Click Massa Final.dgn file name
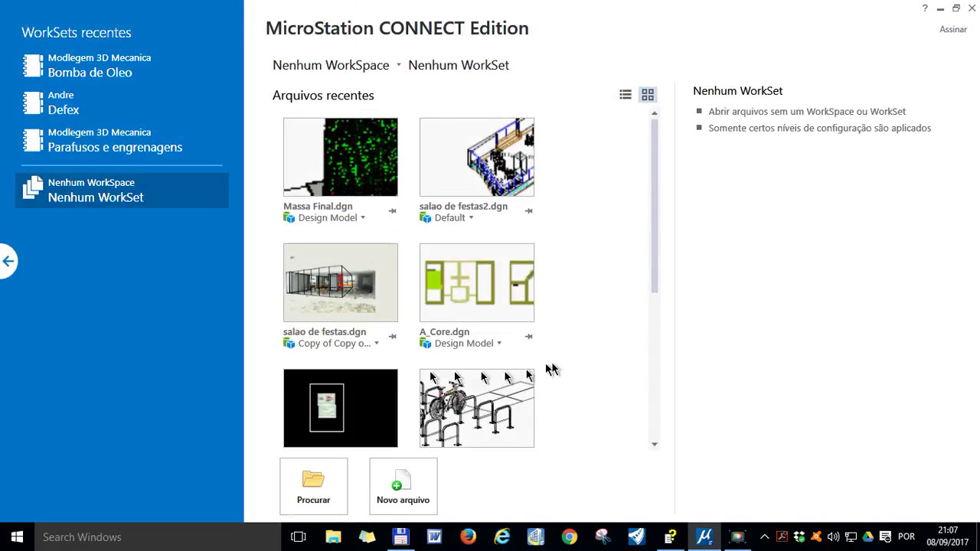This screenshot has width=980, height=551. (x=318, y=207)
